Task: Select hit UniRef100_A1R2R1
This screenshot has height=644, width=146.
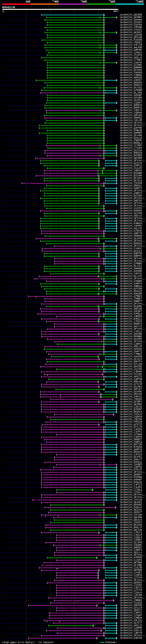Action: click(131, 349)
